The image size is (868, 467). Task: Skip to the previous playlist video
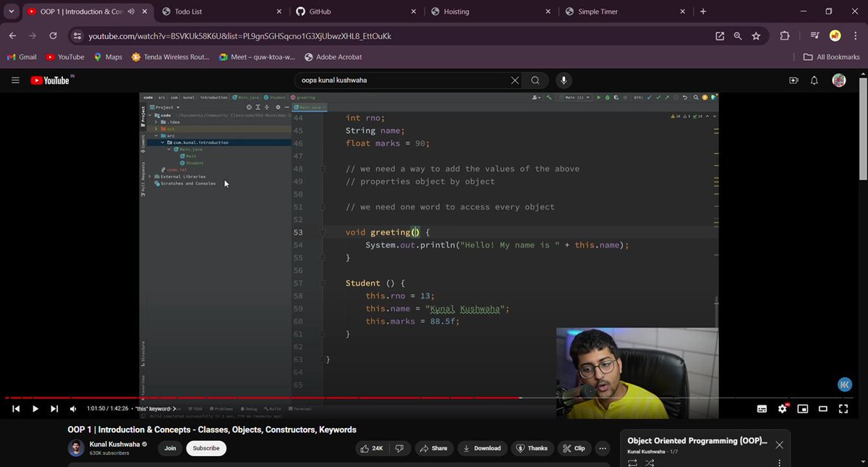click(16, 408)
